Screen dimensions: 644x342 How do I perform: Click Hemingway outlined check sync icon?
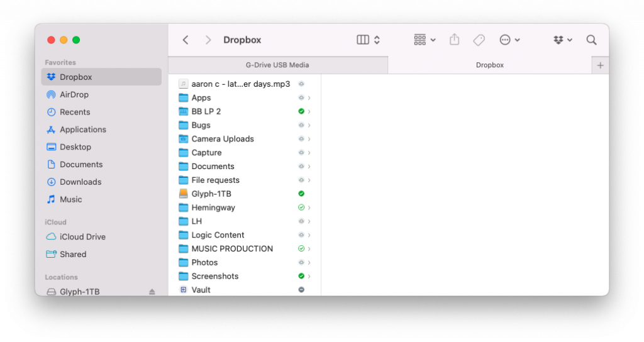(x=301, y=207)
